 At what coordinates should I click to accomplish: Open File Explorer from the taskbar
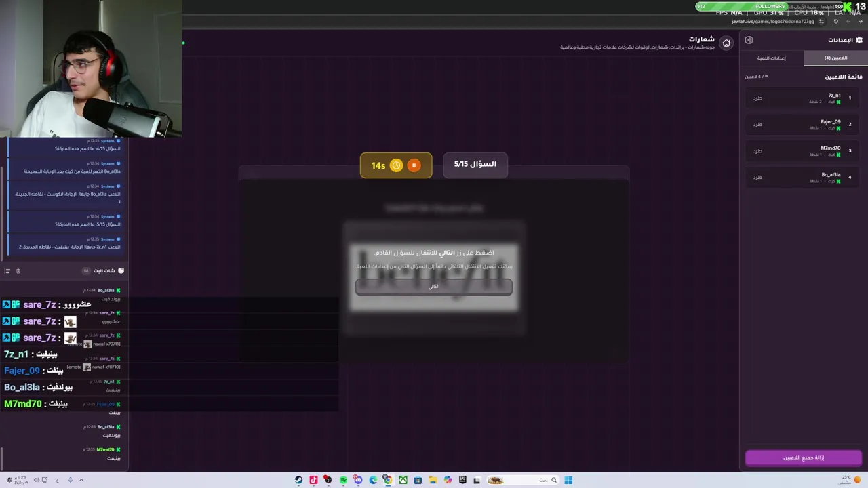(433, 480)
